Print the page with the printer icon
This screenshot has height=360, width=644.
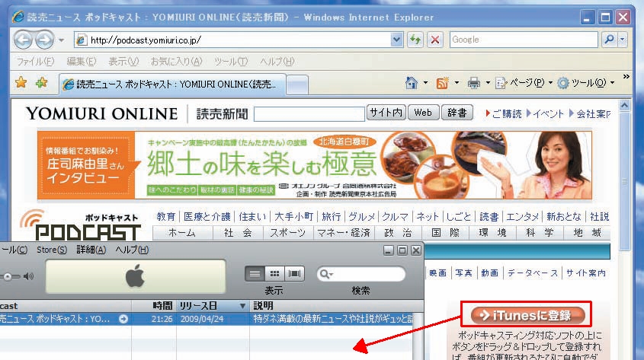point(473,83)
